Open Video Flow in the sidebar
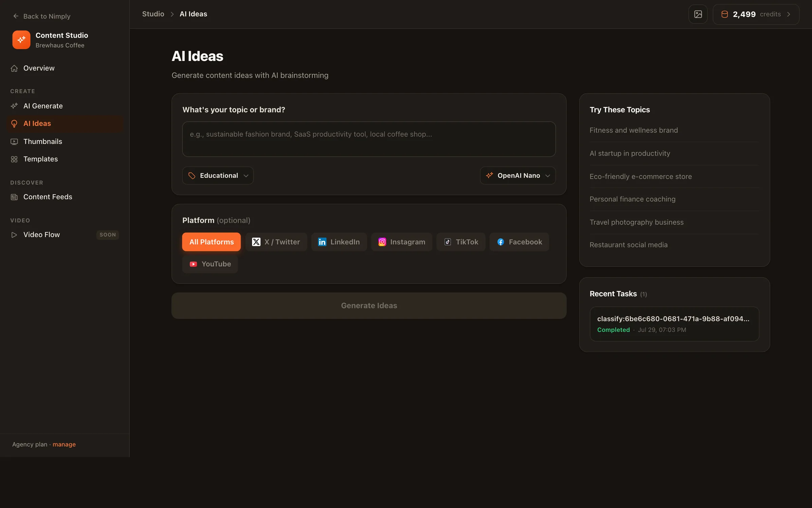The image size is (812, 508). tap(65, 235)
